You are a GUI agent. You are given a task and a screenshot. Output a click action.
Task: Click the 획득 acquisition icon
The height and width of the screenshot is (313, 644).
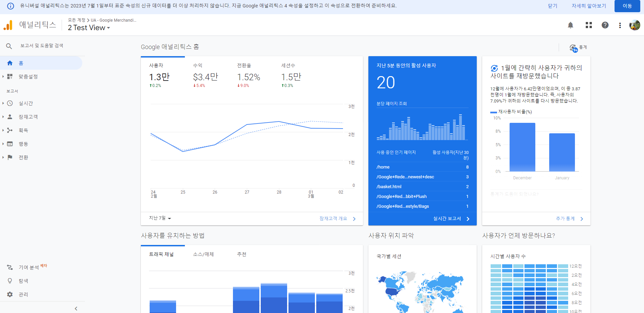point(10,130)
